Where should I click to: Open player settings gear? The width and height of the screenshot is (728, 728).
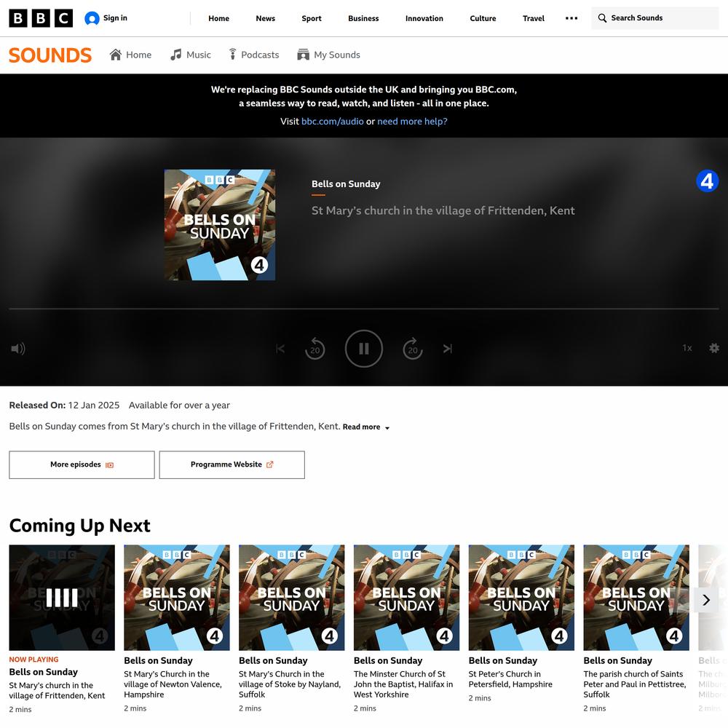(x=714, y=348)
